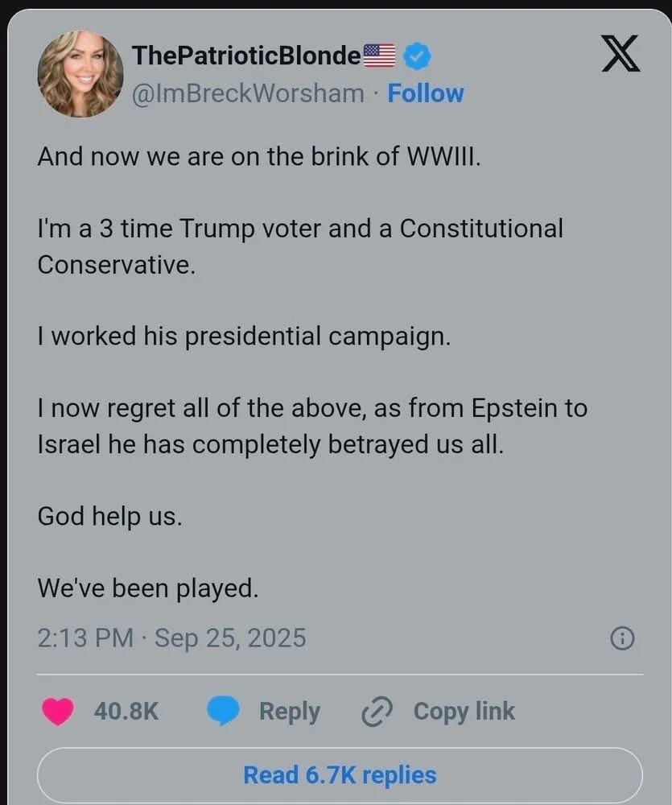Click the blue reply bubble icon

(x=223, y=711)
